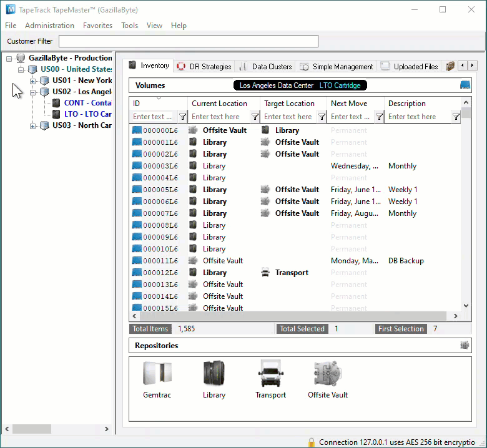Screen dimensions: 487x448
Task: Select the Library repository icon
Action: tap(214, 374)
